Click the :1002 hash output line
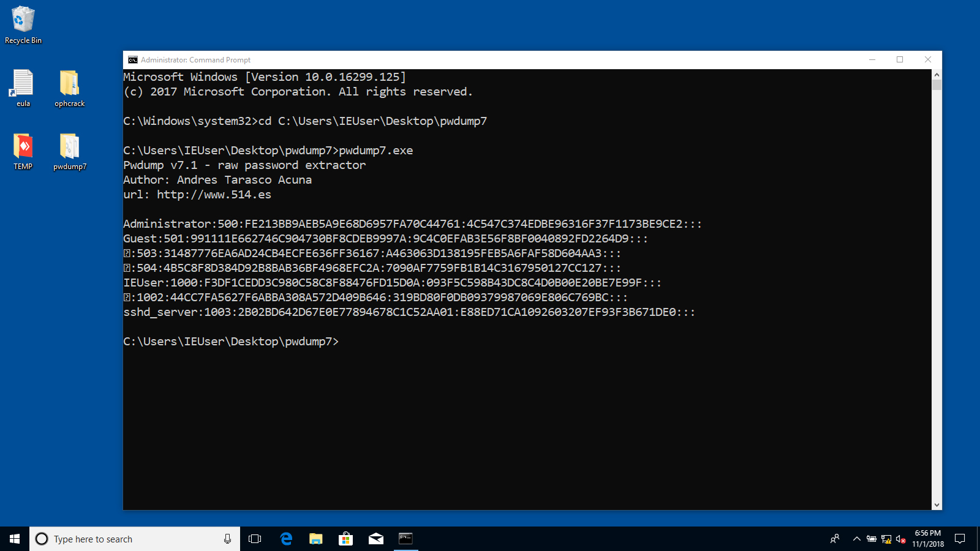This screenshot has height=551, width=980. [x=375, y=298]
